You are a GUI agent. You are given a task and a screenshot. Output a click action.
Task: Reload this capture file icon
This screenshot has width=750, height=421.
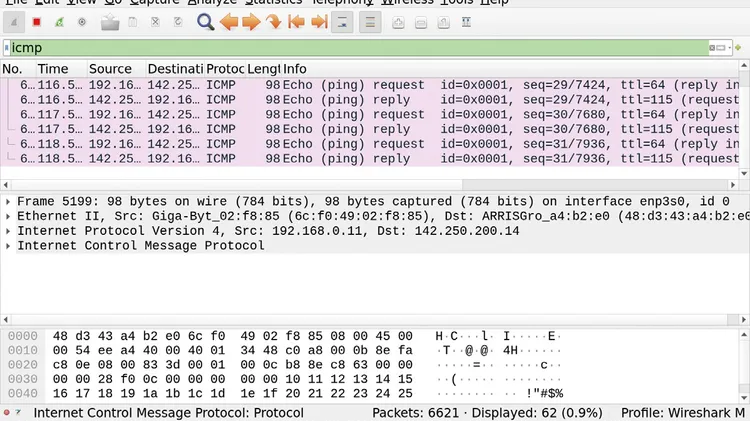(178, 22)
